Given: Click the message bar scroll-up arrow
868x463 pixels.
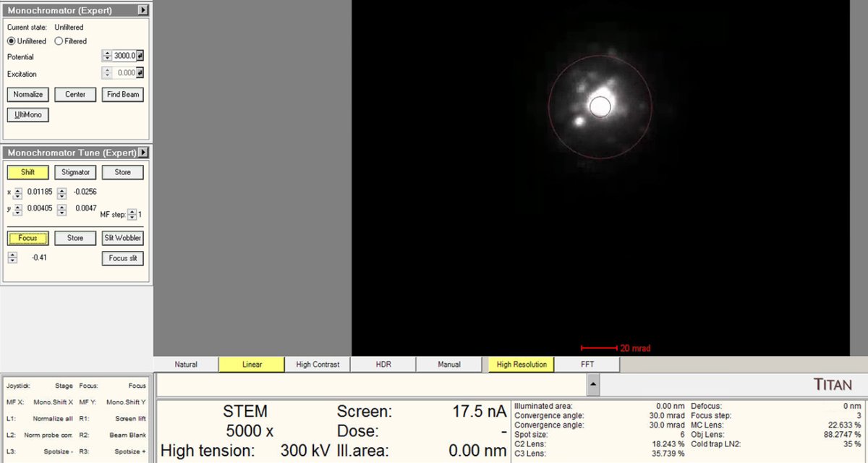Looking at the screenshot, I should (x=593, y=384).
